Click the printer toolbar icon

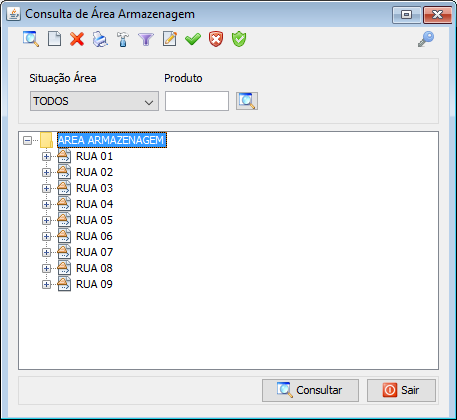point(100,39)
